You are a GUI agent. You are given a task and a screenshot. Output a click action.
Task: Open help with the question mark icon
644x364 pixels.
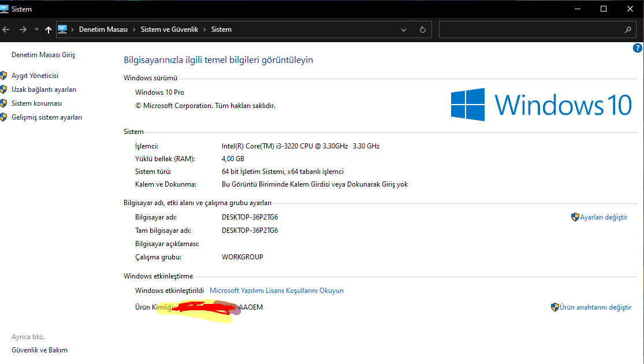(638, 48)
